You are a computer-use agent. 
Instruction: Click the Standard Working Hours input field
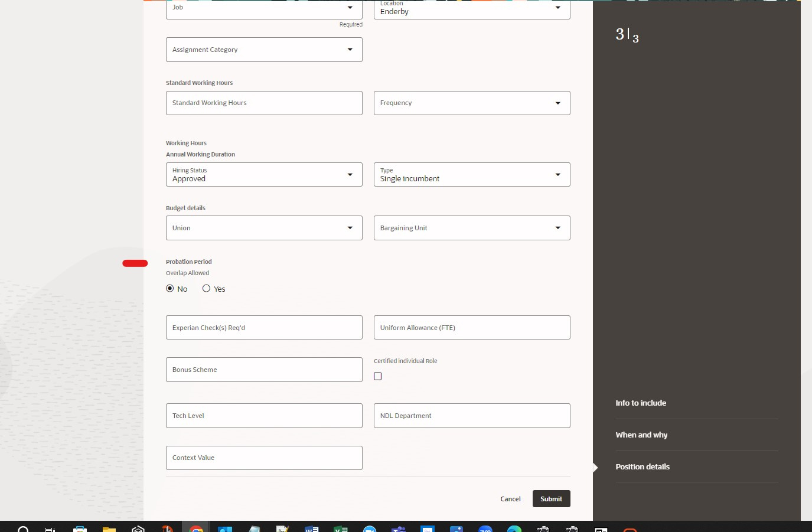pos(264,103)
